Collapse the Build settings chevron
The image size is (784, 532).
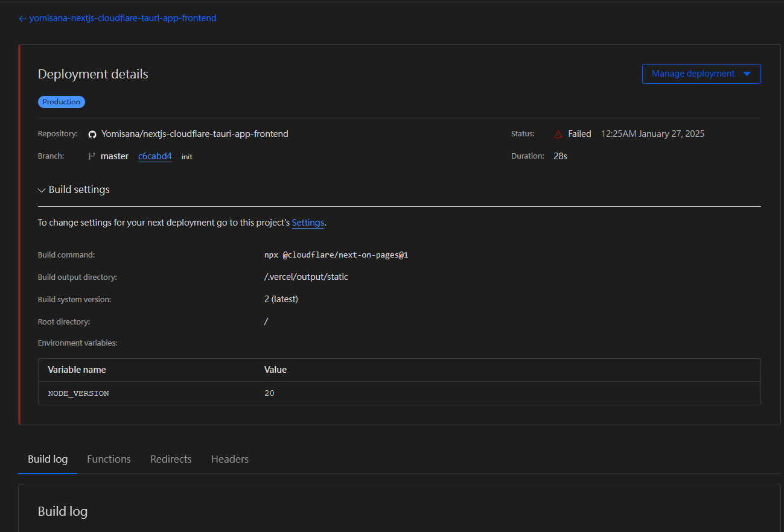point(42,190)
